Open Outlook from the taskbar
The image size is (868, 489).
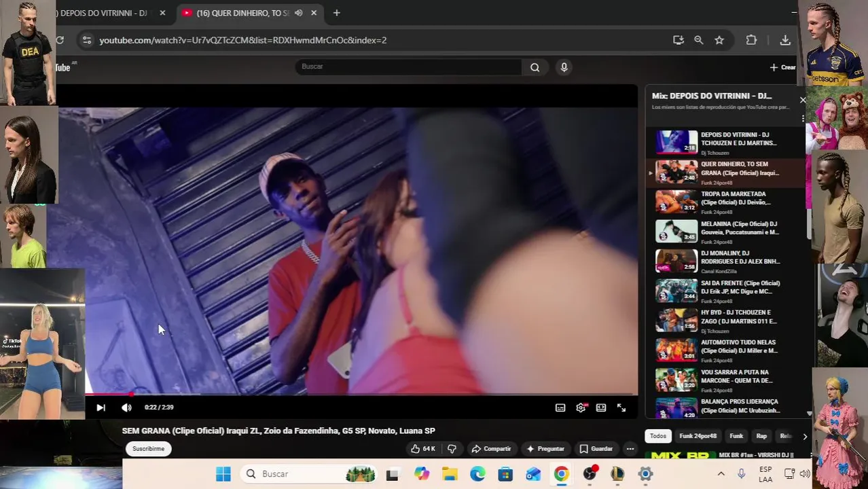[x=533, y=474]
